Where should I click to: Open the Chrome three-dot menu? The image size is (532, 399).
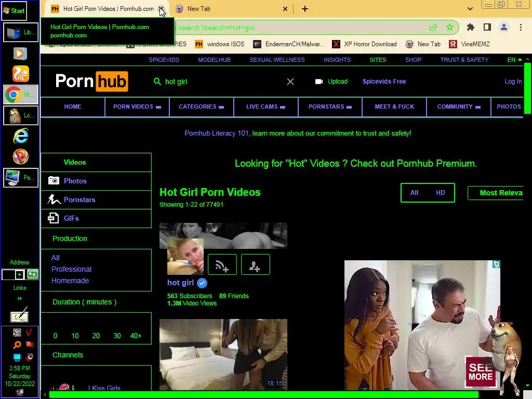pyautogui.click(x=521, y=27)
